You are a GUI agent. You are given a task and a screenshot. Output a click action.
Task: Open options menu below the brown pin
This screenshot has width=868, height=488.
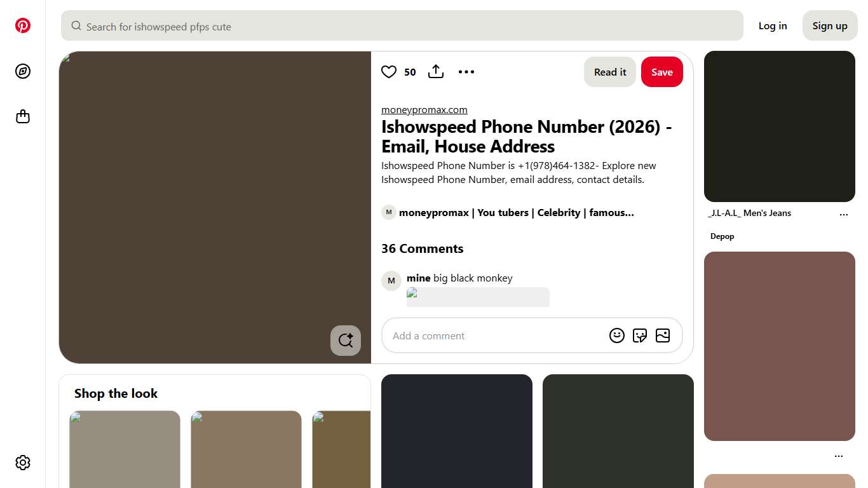point(839,455)
